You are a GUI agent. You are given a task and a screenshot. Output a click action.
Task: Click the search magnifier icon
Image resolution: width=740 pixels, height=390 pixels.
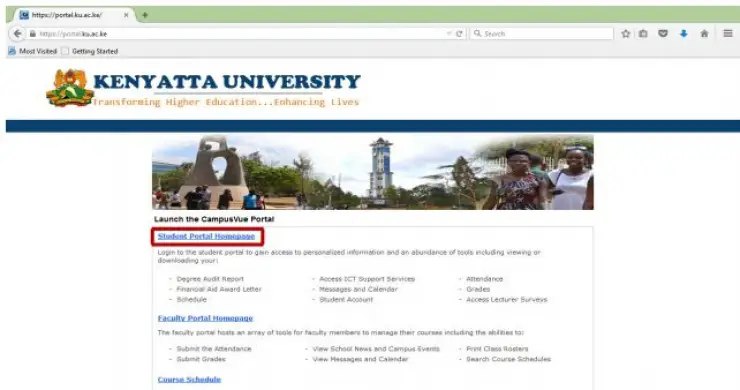pos(477,34)
